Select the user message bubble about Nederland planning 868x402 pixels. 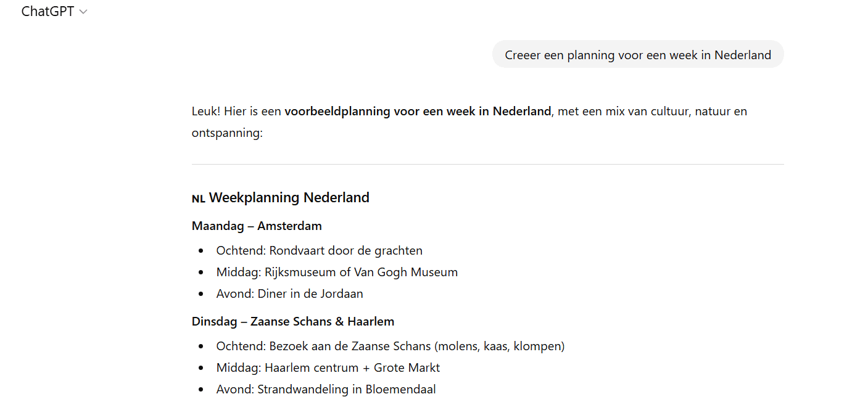(638, 54)
